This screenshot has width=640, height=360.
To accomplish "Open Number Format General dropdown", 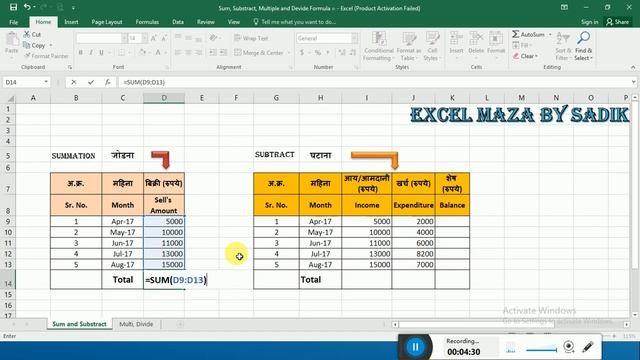I will click(x=354, y=38).
